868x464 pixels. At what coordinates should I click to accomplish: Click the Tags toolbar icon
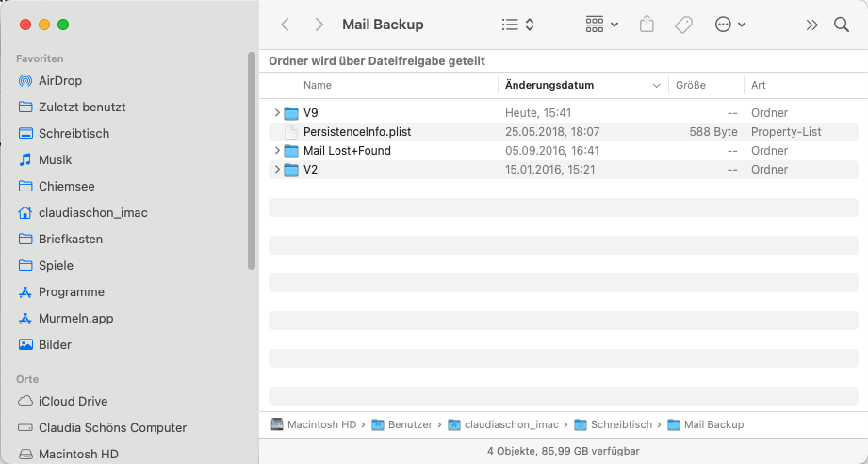point(684,25)
